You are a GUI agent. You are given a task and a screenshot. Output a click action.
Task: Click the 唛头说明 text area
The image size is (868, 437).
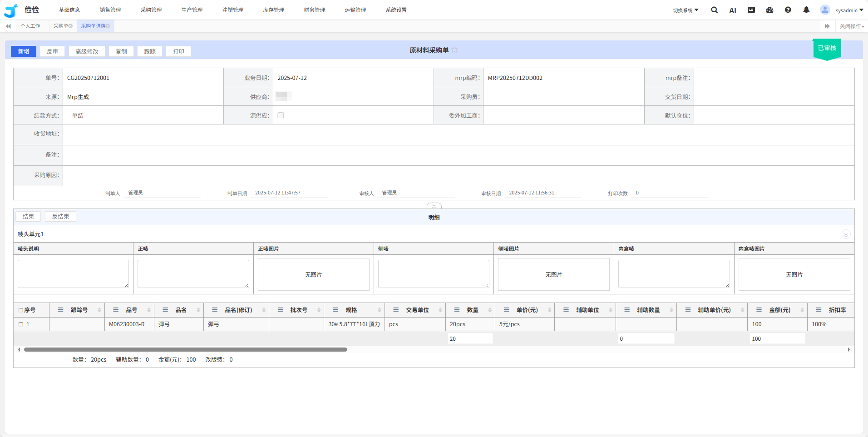[x=73, y=274]
